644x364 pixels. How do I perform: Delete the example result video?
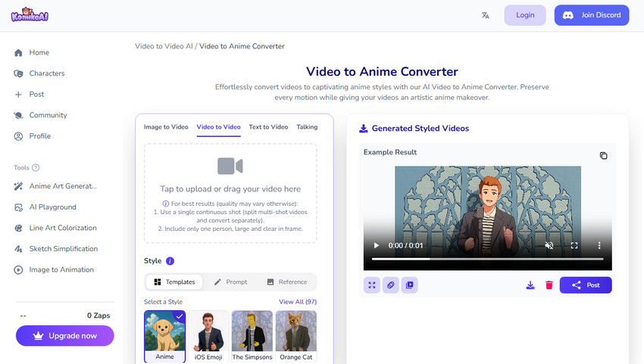549,285
